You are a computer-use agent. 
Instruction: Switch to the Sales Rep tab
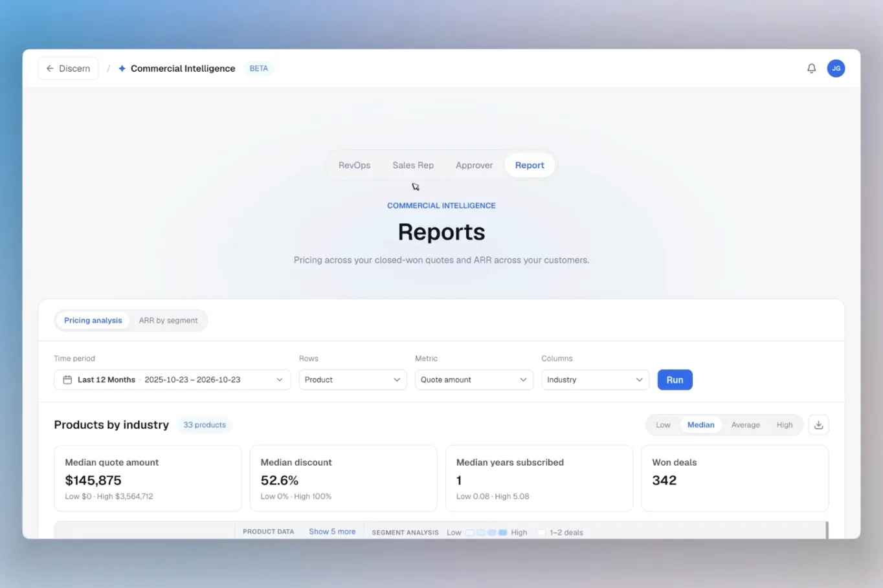(x=413, y=166)
